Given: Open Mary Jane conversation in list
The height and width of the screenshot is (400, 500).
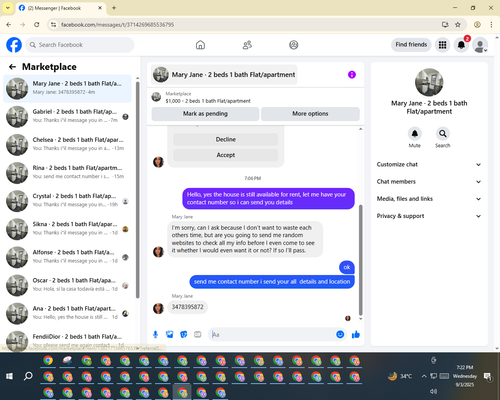Looking at the screenshot, I should coord(67,88).
